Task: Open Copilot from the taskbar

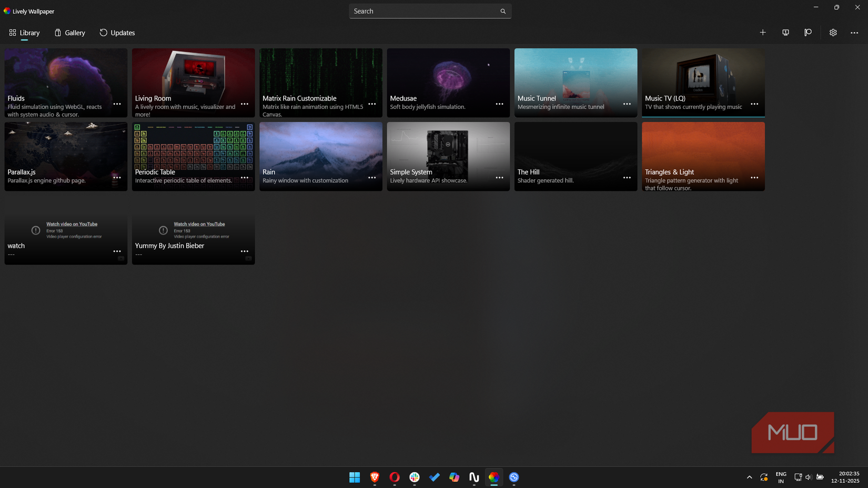Action: click(x=454, y=477)
